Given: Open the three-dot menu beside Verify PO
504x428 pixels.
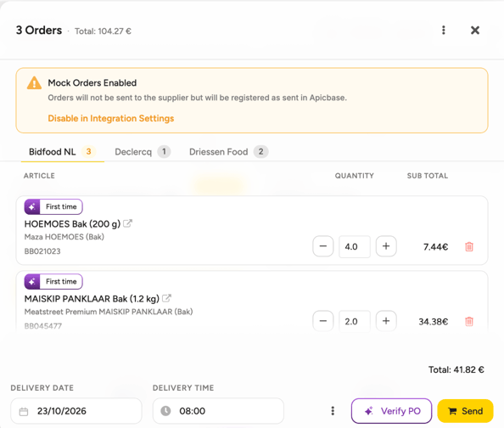Looking at the screenshot, I should point(333,411).
